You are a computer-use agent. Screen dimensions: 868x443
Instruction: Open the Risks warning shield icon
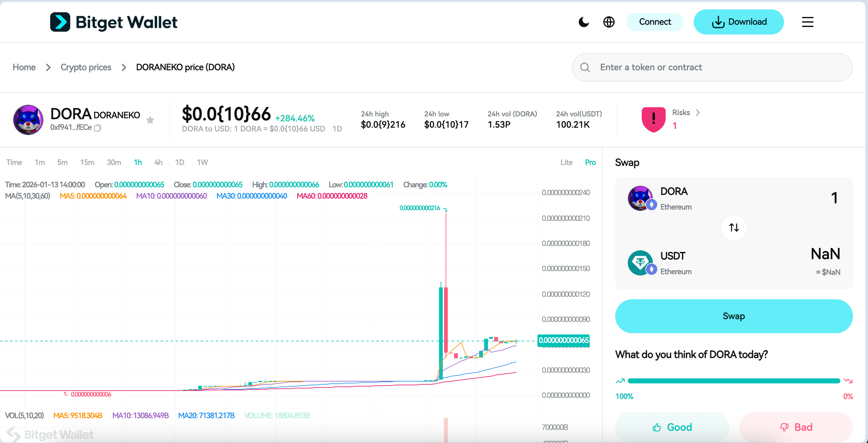(x=653, y=119)
